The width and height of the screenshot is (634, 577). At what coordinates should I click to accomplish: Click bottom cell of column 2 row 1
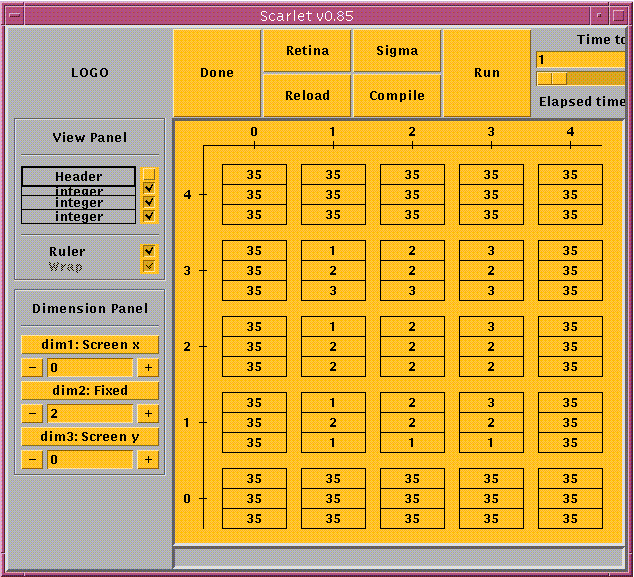[x=412, y=443]
